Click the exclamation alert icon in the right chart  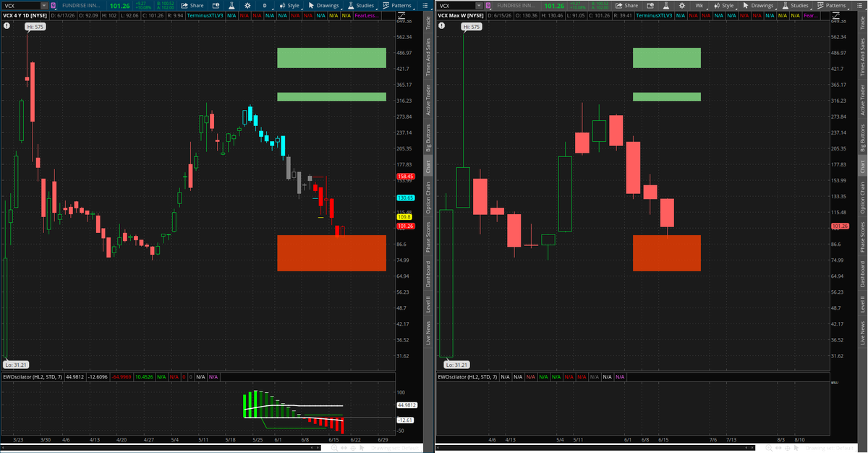(441, 25)
